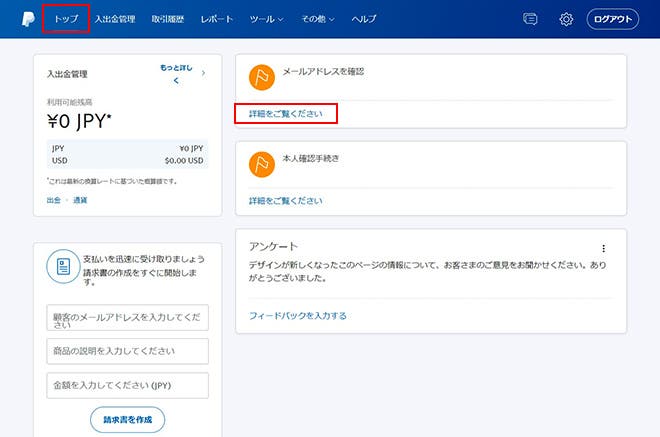Click 詳細をご覧ください under メールアドレスを確認
Screen dimensions: 660x437
(286, 114)
